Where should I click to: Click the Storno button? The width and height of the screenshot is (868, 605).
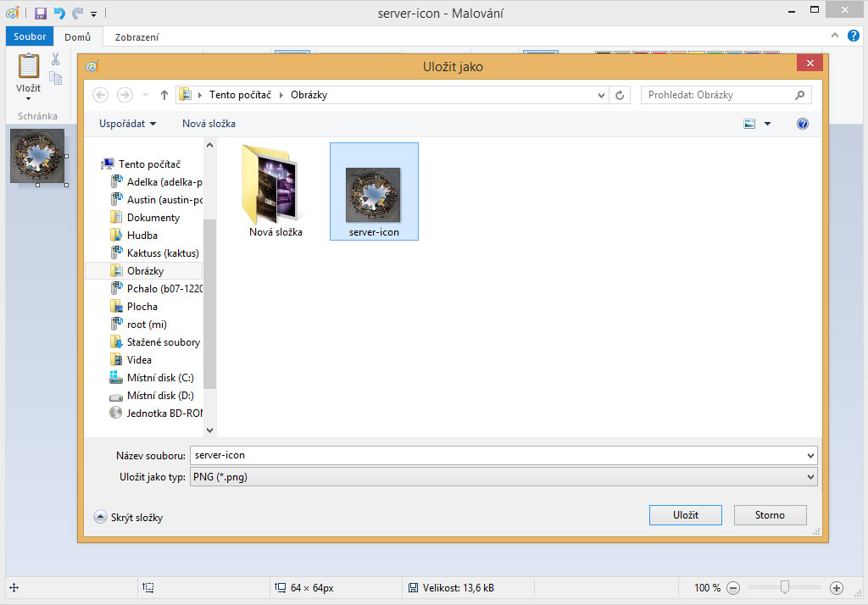pos(770,515)
